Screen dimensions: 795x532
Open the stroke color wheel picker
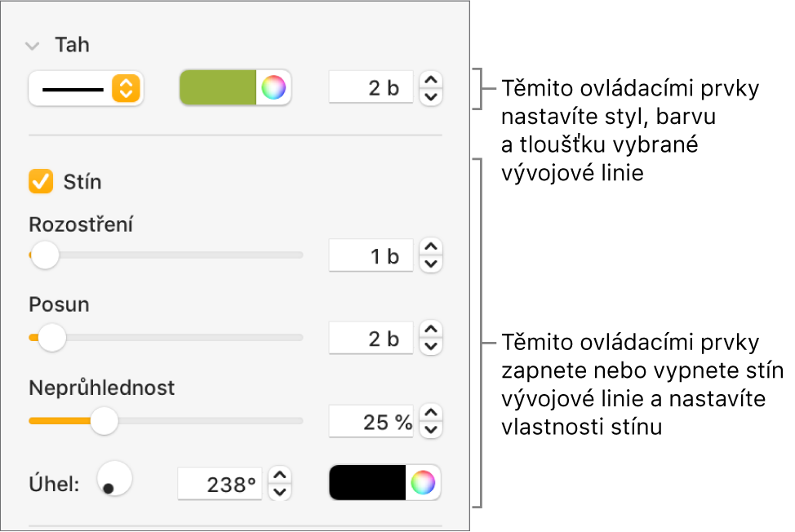coord(274,88)
